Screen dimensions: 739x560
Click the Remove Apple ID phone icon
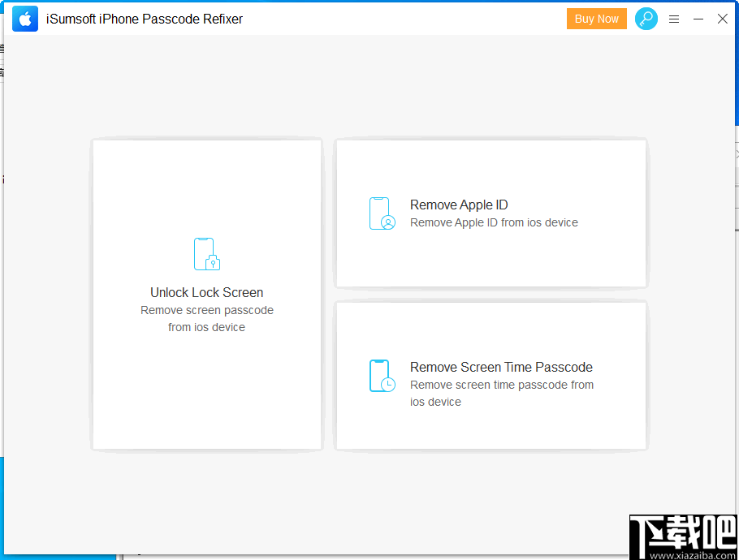pos(382,213)
